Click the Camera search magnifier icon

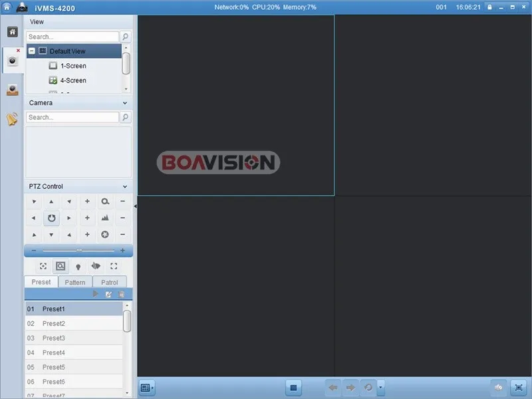125,117
